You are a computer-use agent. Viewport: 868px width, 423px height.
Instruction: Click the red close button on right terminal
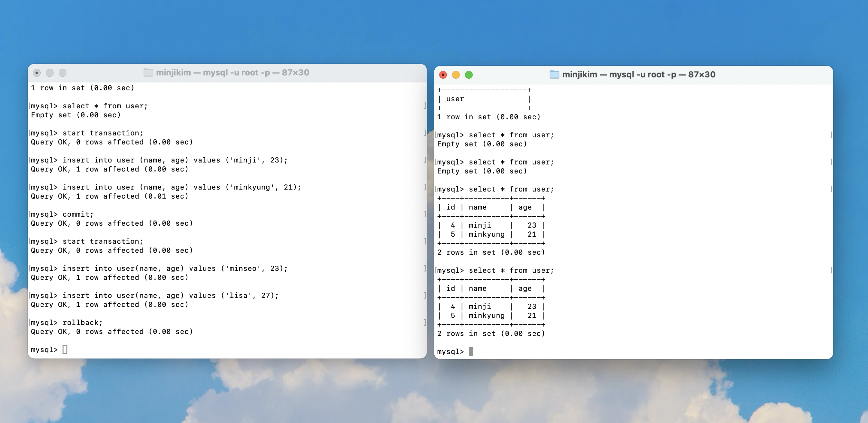pyautogui.click(x=443, y=75)
